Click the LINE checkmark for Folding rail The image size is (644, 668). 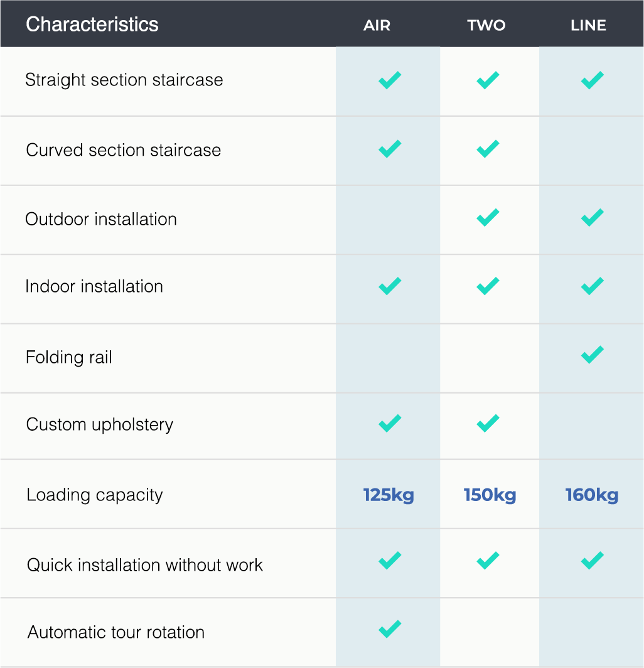coord(592,355)
